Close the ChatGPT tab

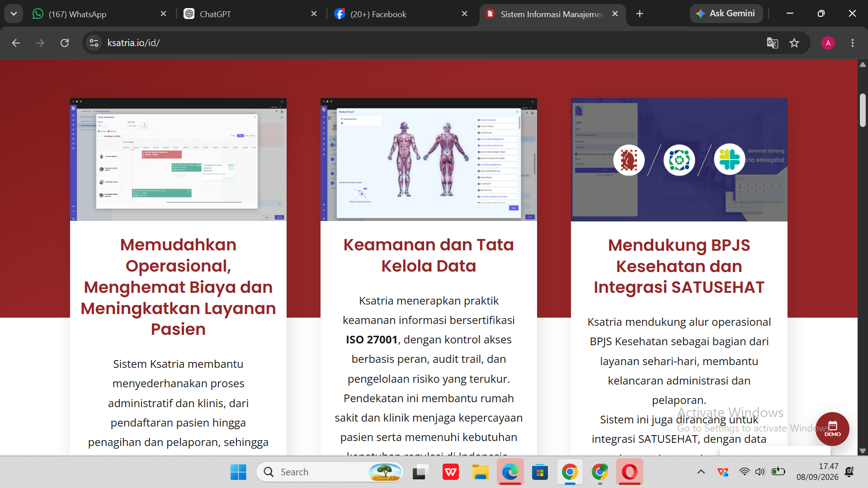(x=314, y=14)
